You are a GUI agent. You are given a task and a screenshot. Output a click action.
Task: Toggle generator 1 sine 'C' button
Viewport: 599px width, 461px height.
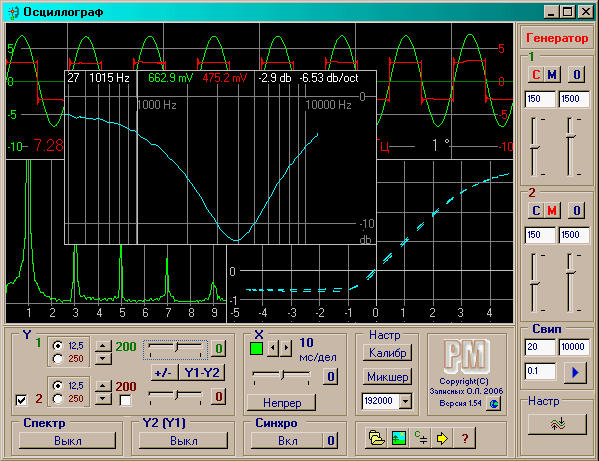tap(536, 74)
